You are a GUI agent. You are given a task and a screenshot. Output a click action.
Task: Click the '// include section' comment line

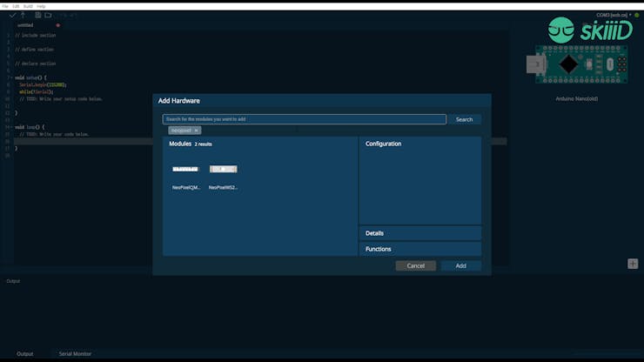point(36,36)
